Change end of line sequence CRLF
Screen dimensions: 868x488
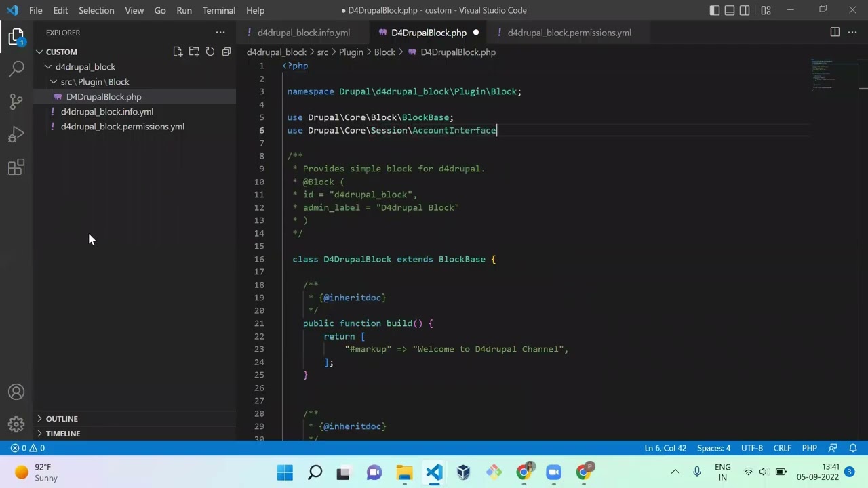tap(783, 448)
